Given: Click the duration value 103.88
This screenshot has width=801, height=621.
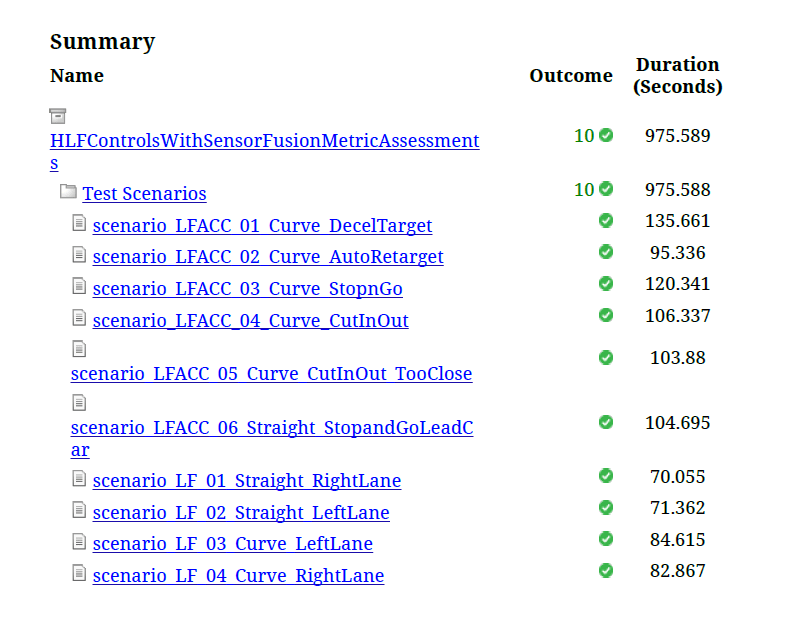Looking at the screenshot, I should coord(677,358).
